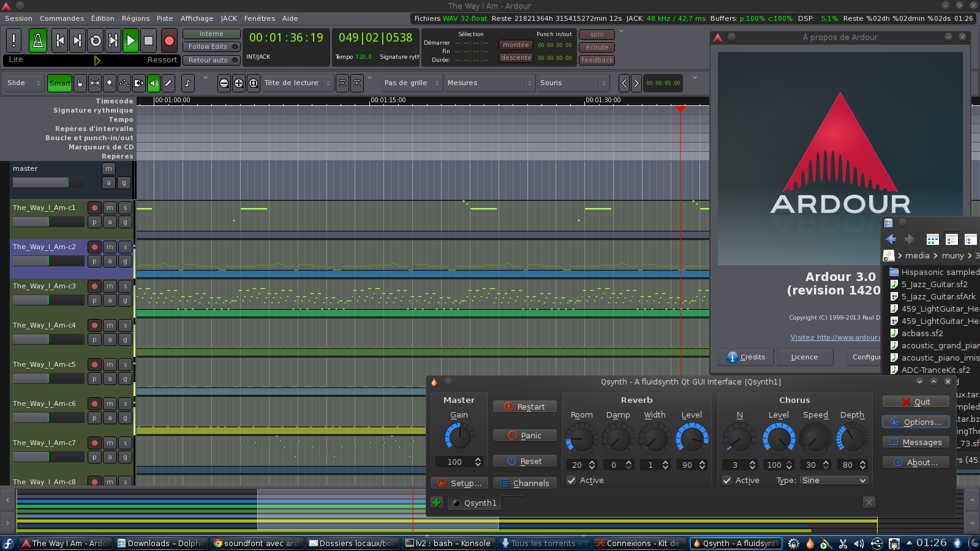
Task: Click the Panic button in Qsynth
Action: (525, 435)
